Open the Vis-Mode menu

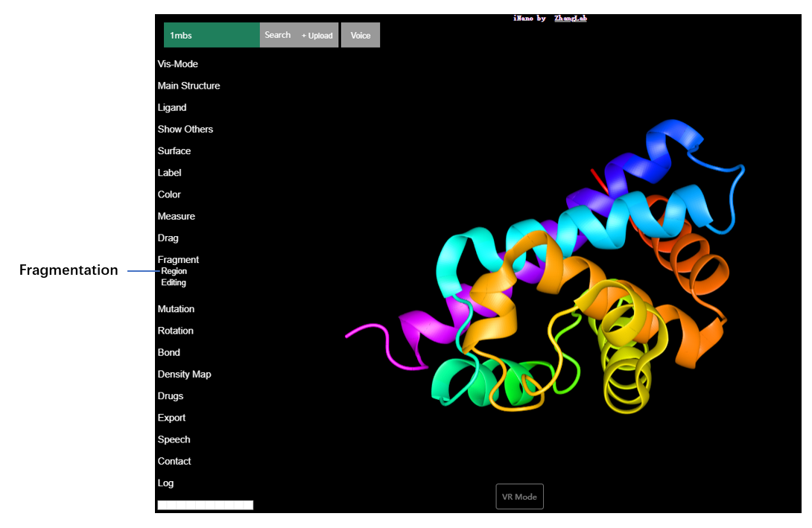pyautogui.click(x=178, y=64)
